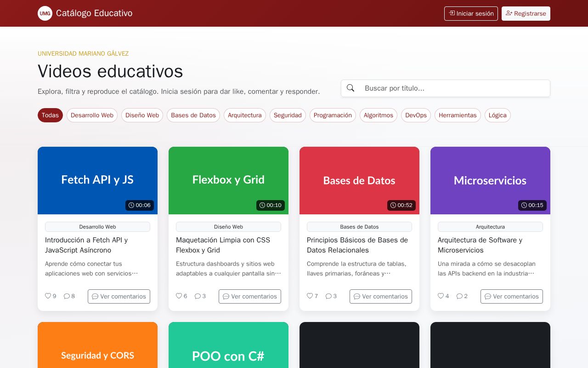Filter by Diseño Web category
The width and height of the screenshot is (588, 368).
(142, 115)
